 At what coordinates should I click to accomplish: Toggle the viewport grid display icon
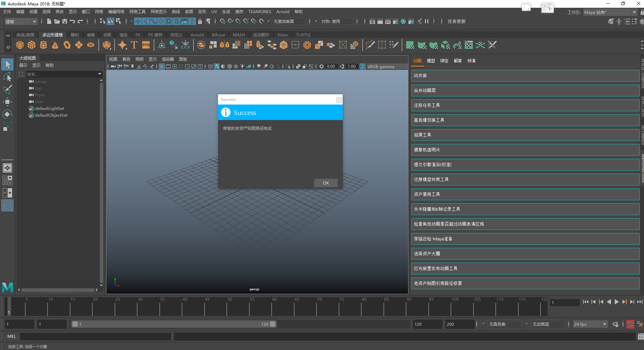tap(162, 66)
